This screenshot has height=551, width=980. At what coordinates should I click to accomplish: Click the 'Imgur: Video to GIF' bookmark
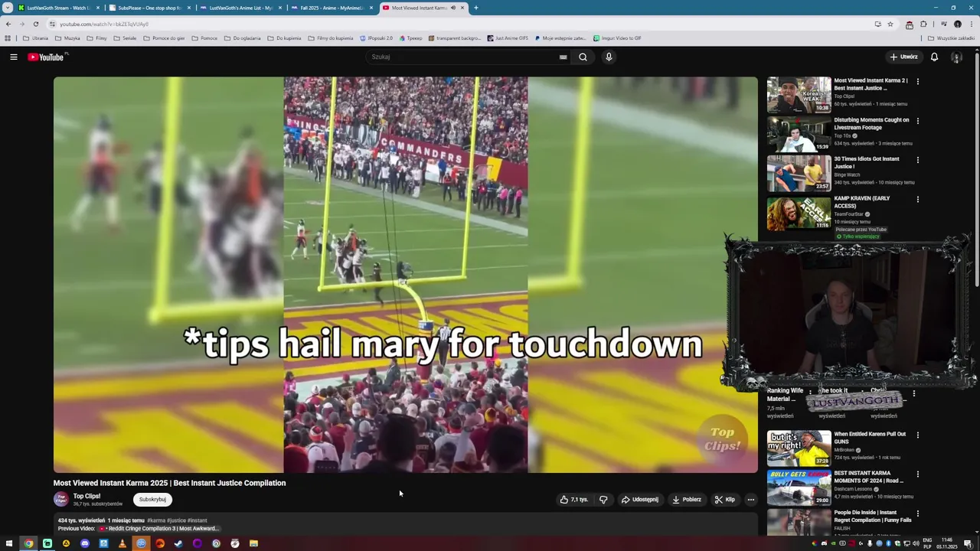(617, 37)
